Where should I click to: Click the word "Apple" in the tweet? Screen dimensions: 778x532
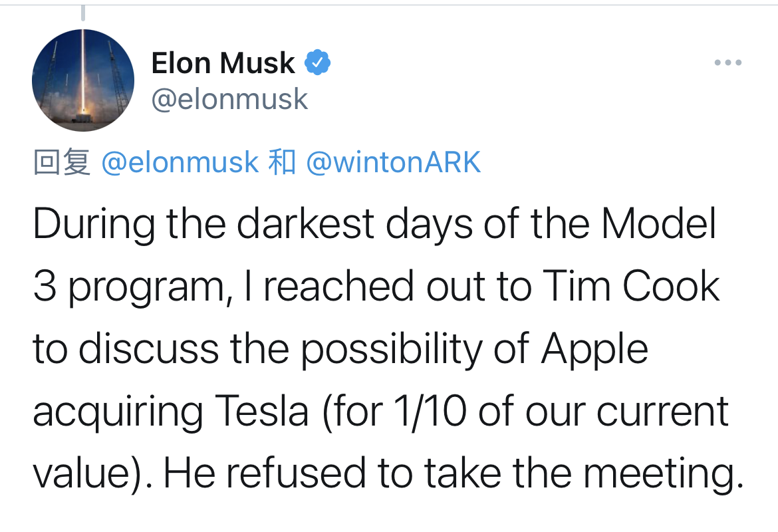[594, 349]
